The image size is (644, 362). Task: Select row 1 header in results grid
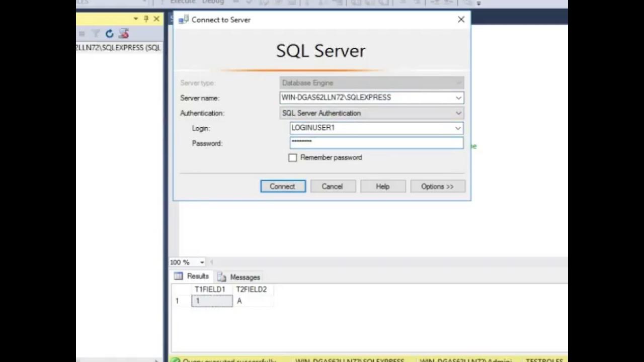pos(181,301)
